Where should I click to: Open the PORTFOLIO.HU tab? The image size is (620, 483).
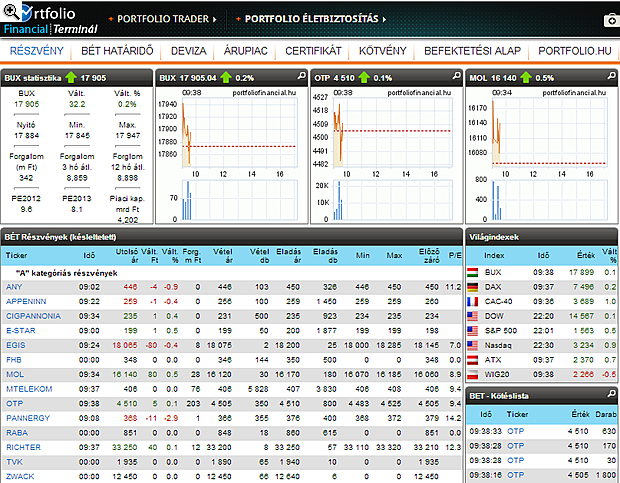pyautogui.click(x=575, y=51)
